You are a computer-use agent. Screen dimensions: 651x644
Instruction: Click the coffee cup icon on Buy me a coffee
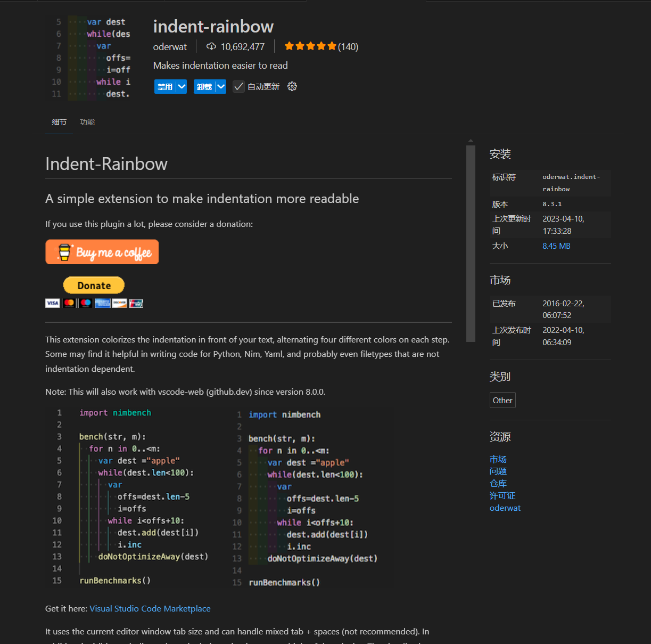click(x=64, y=252)
